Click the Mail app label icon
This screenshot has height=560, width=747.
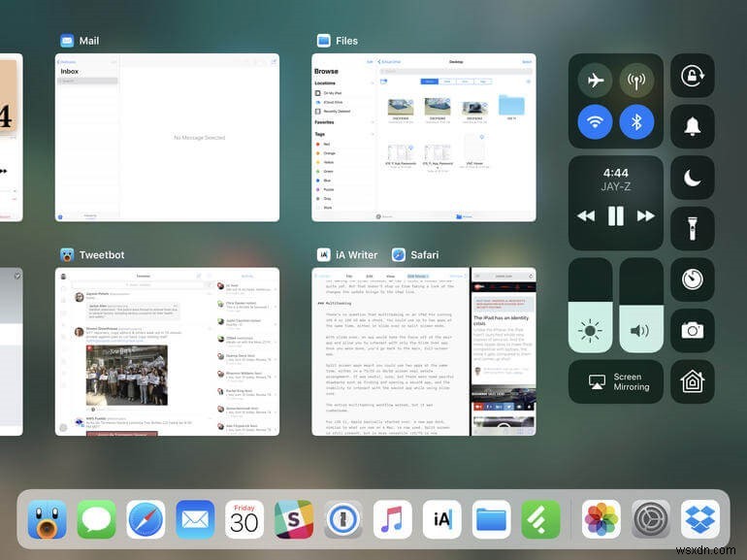[x=67, y=41]
